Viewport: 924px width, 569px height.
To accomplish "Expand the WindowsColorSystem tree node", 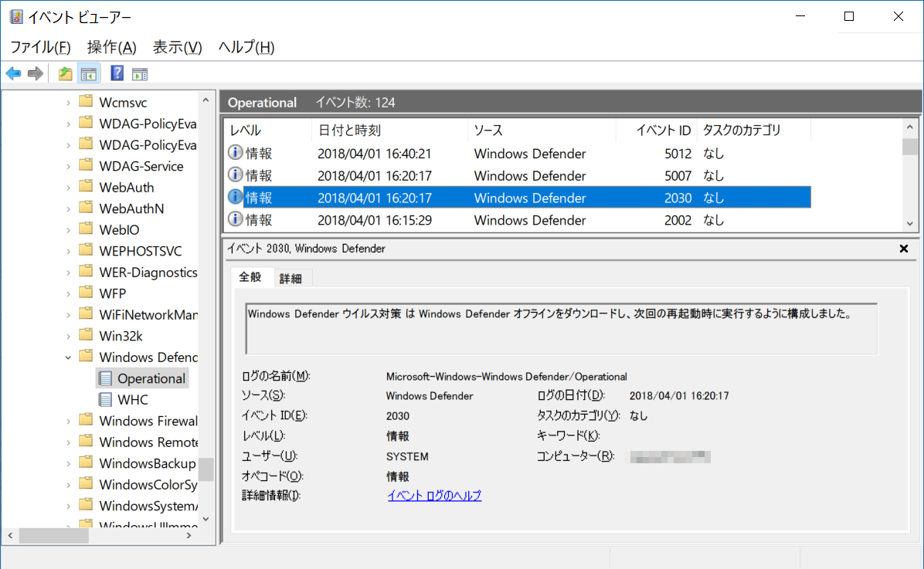I will pyautogui.click(x=68, y=485).
